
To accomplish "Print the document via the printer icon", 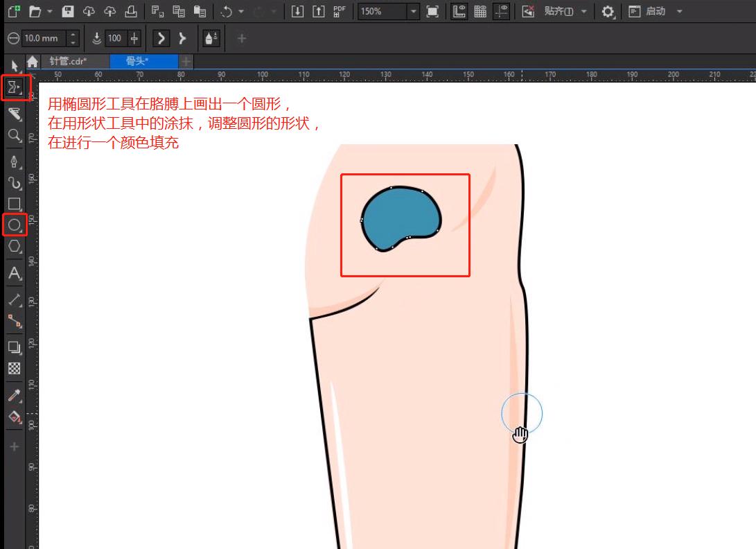I will [x=131, y=11].
